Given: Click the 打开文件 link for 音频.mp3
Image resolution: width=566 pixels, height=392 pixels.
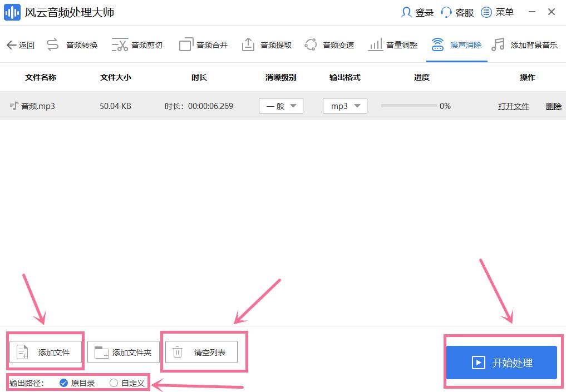Looking at the screenshot, I should click(513, 106).
